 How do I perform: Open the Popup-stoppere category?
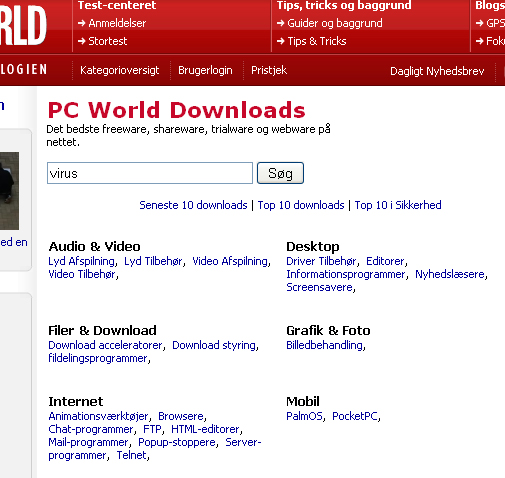point(177,442)
